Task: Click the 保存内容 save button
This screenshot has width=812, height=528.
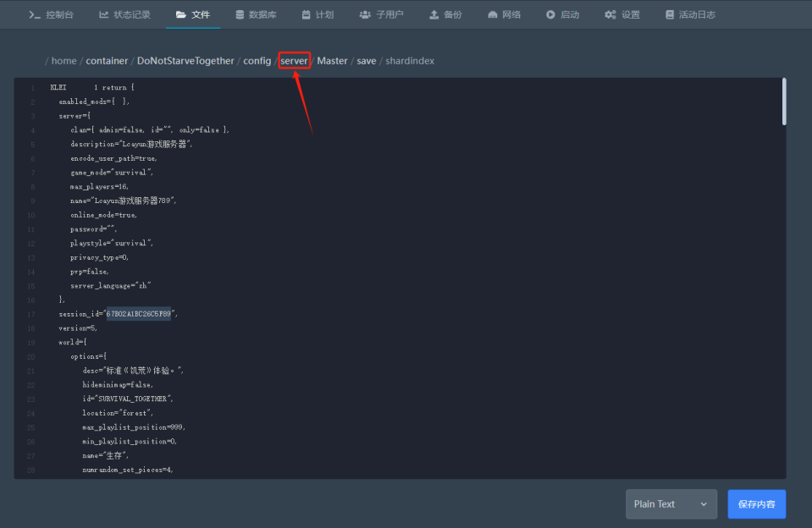Action: click(757, 504)
